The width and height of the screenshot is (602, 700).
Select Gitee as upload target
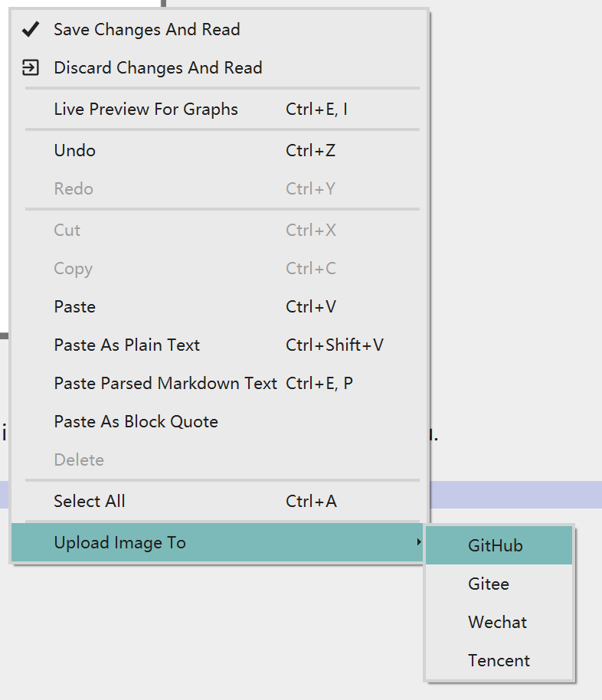click(499, 584)
